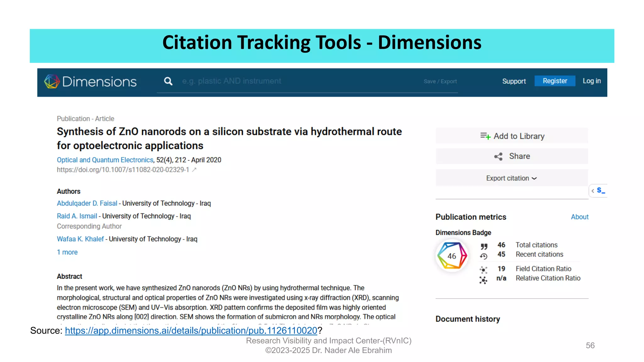Image resolution: width=644 pixels, height=362 pixels.
Task: Open the About publication metrics link
Action: [x=580, y=217]
